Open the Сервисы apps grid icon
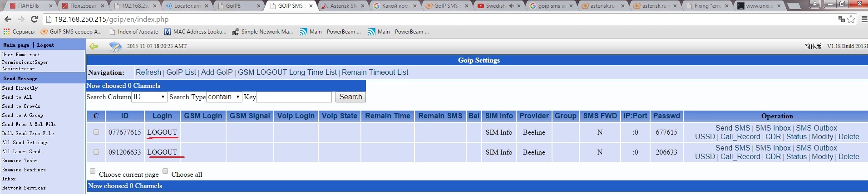 pyautogui.click(x=6, y=32)
